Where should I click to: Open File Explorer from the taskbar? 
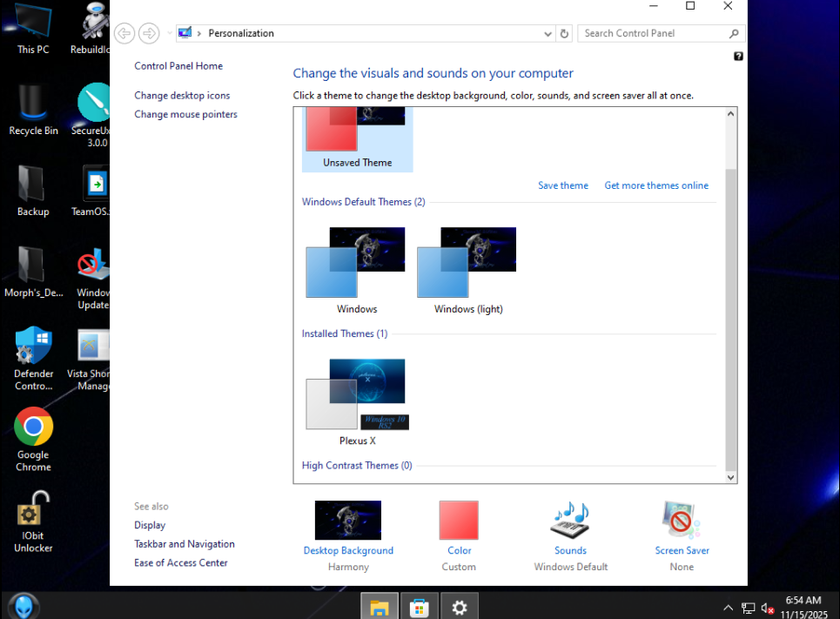point(380,606)
